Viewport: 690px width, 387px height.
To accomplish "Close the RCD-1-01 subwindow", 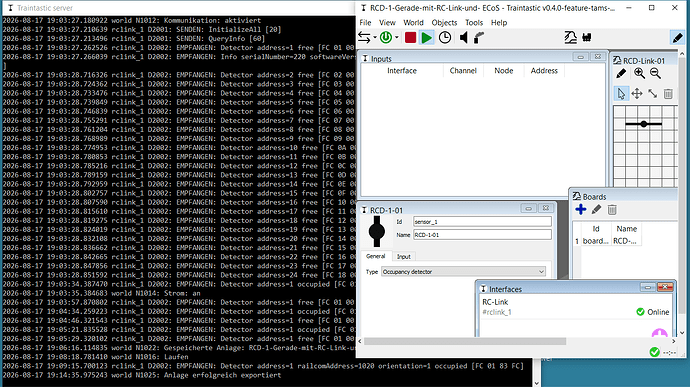I will [546, 208].
